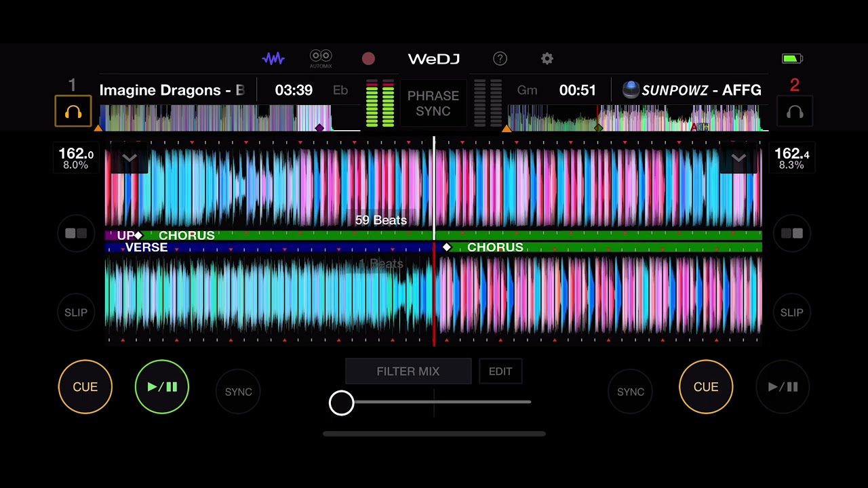
Task: Open deck 1 pad panel icon
Action: tap(76, 234)
